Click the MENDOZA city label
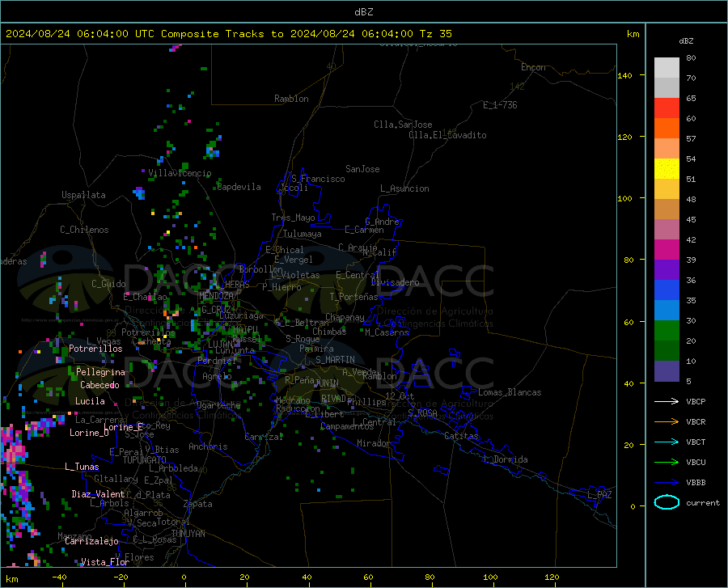The width and height of the screenshot is (728, 588). tap(216, 296)
